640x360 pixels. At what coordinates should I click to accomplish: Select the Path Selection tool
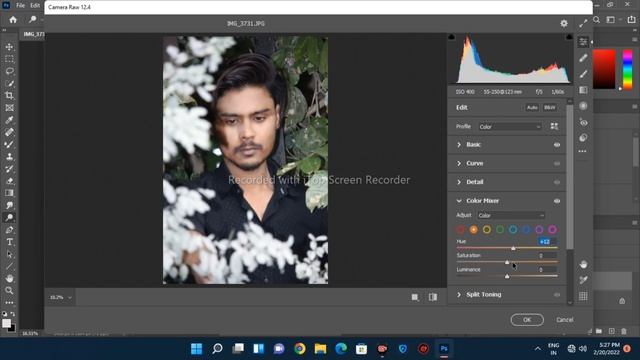click(9, 254)
